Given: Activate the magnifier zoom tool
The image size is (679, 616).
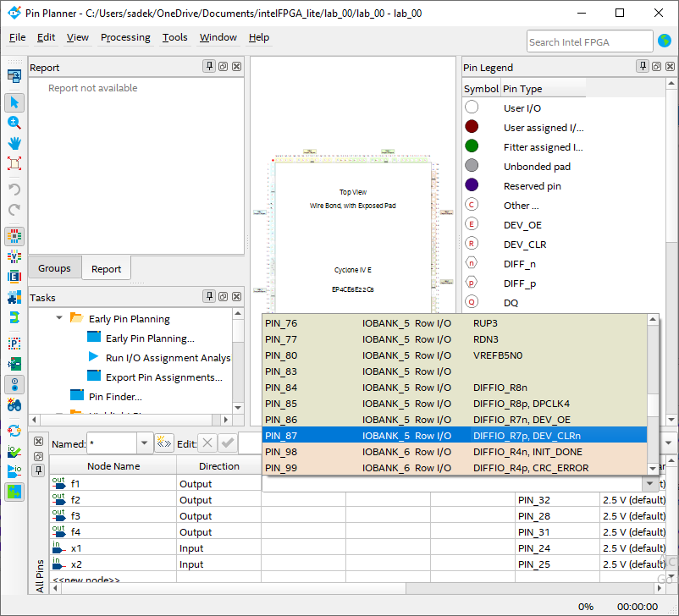Looking at the screenshot, I should pyautogui.click(x=14, y=123).
